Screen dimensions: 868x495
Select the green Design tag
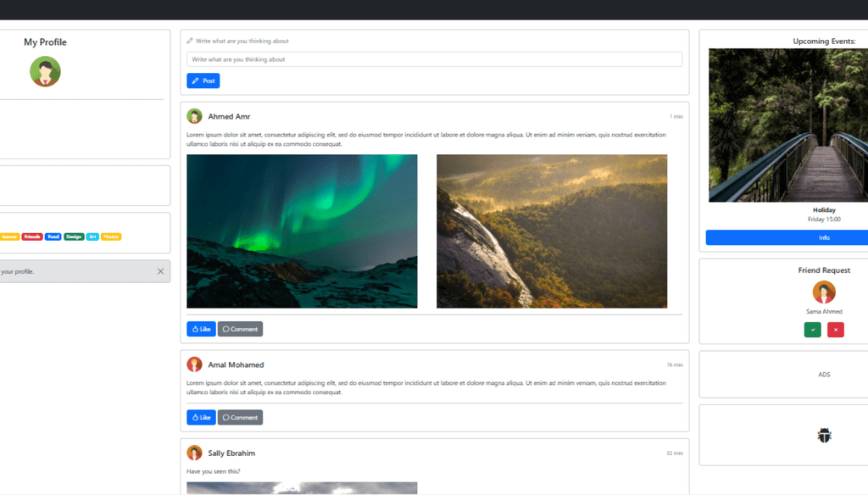(74, 236)
